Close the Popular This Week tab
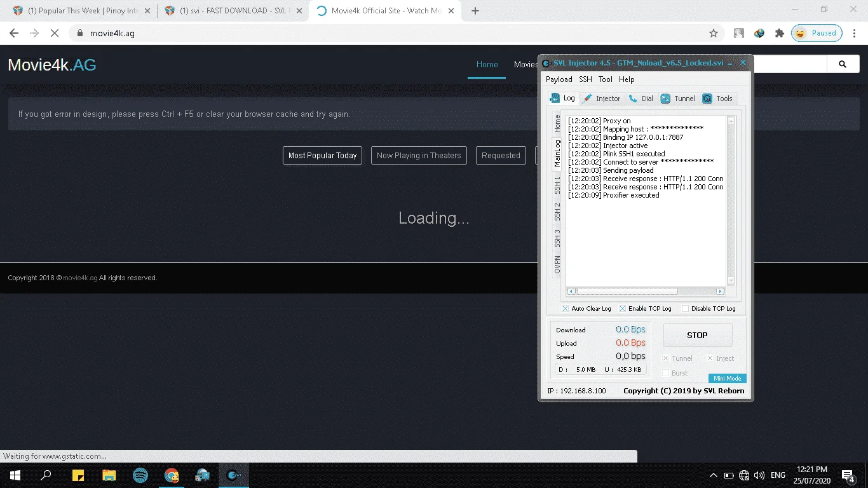Screen dimensions: 868x488 (149, 11)
